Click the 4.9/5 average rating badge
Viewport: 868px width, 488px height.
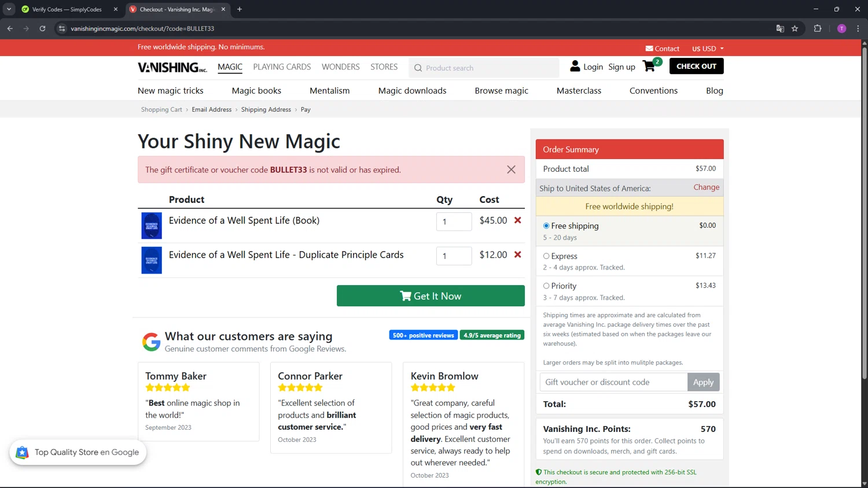492,335
